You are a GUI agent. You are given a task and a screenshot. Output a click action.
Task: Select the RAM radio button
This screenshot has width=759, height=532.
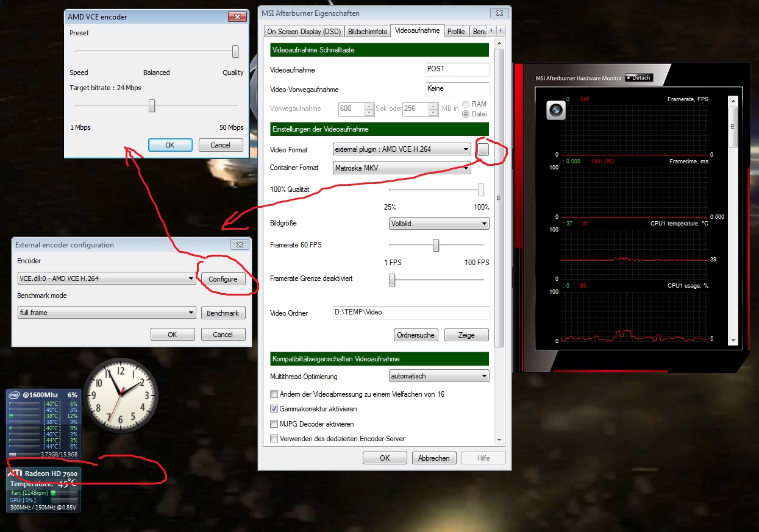click(466, 104)
